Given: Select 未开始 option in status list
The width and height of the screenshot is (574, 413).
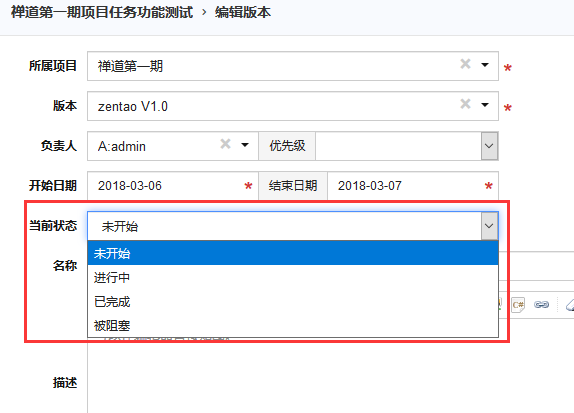Looking at the screenshot, I should (293, 253).
